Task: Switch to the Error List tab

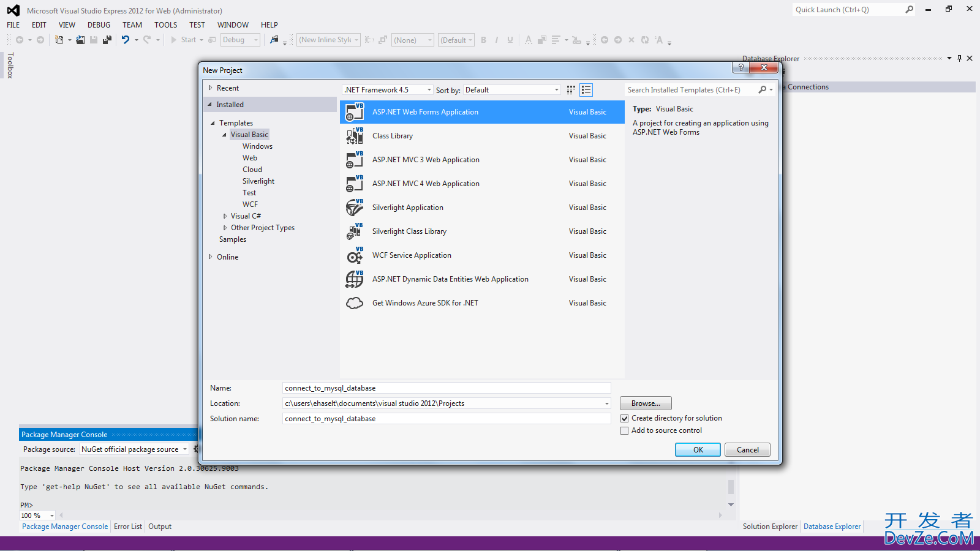Action: (x=128, y=527)
